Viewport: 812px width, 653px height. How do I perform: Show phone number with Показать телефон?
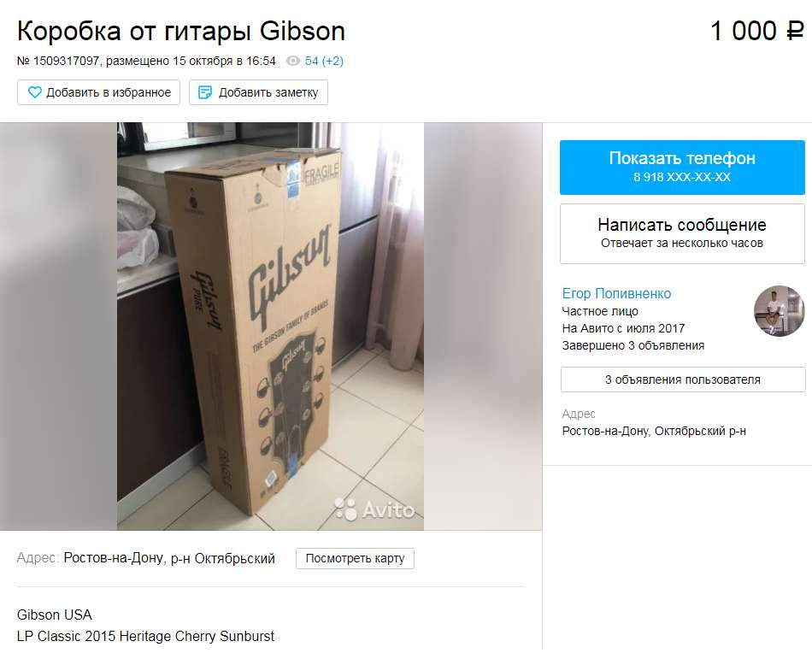(682, 168)
